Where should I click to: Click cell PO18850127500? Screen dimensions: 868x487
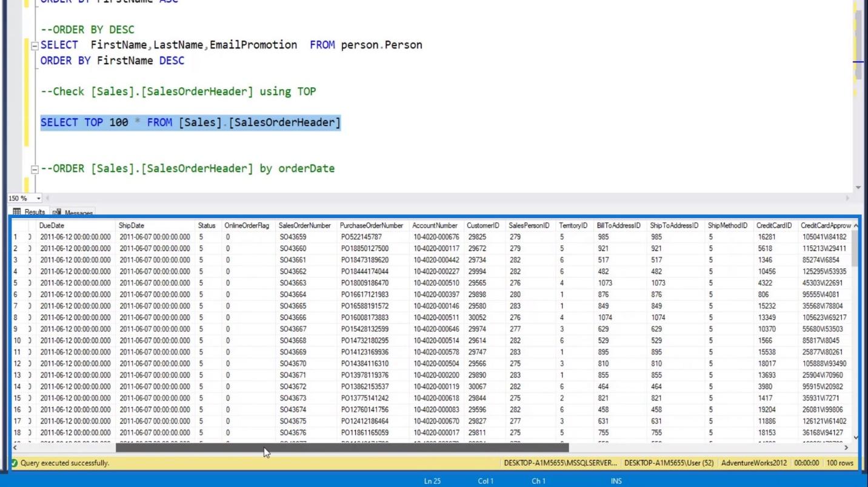pos(373,248)
